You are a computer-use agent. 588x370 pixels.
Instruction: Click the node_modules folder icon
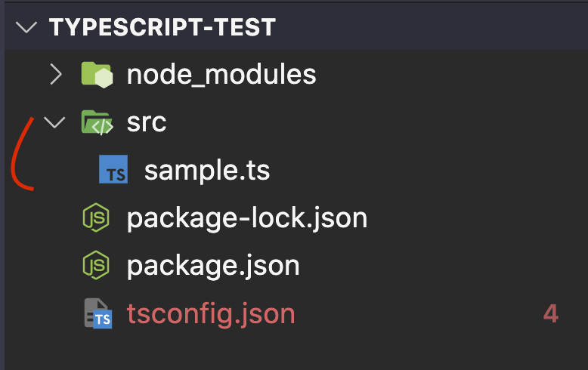pos(97,75)
